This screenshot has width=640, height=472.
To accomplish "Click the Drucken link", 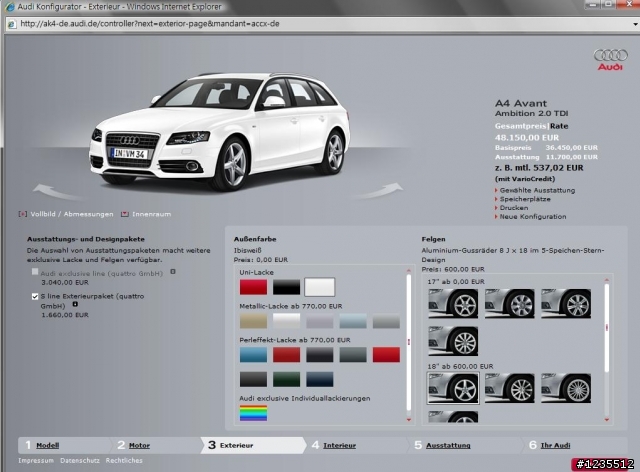I will tap(513, 208).
